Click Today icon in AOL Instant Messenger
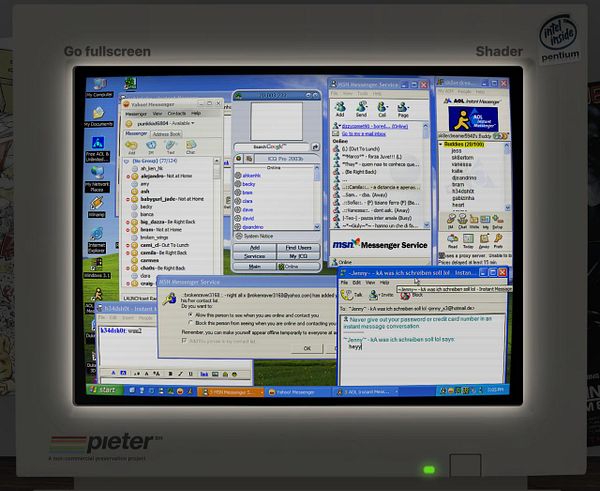Viewport: 600px width, 491px height. [x=468, y=241]
